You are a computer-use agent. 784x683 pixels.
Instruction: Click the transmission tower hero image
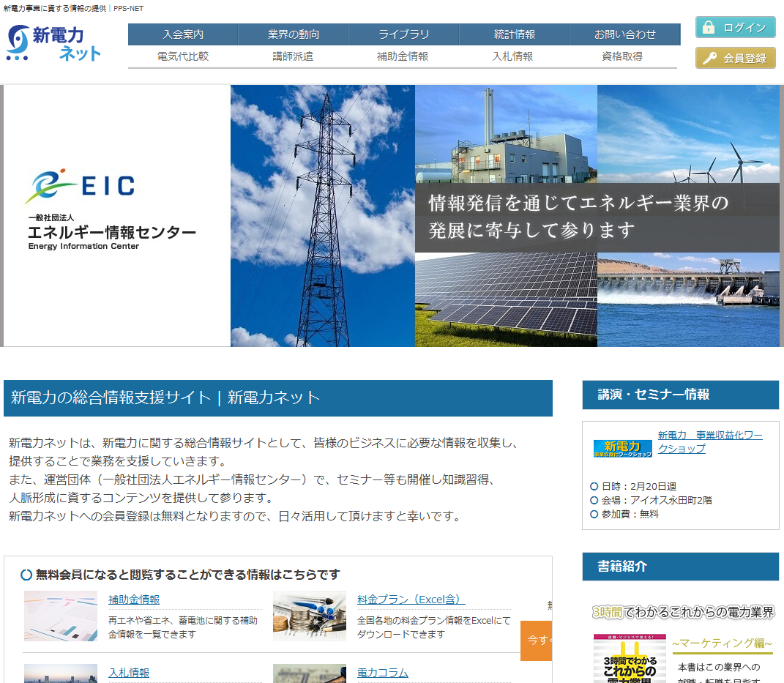[x=323, y=215]
